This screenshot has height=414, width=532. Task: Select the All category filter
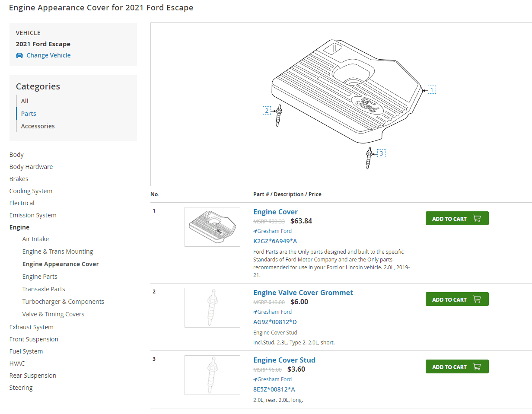point(25,101)
